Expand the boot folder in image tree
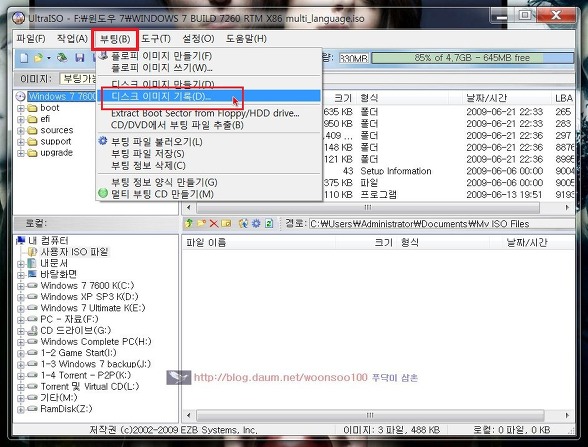Screen dimensions: 588x447 (21, 108)
